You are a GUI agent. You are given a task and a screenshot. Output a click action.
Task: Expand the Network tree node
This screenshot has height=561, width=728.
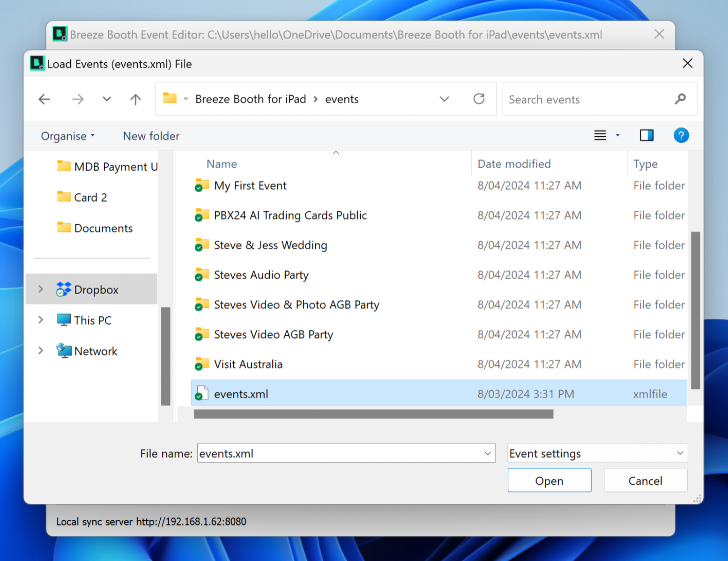tap(41, 351)
